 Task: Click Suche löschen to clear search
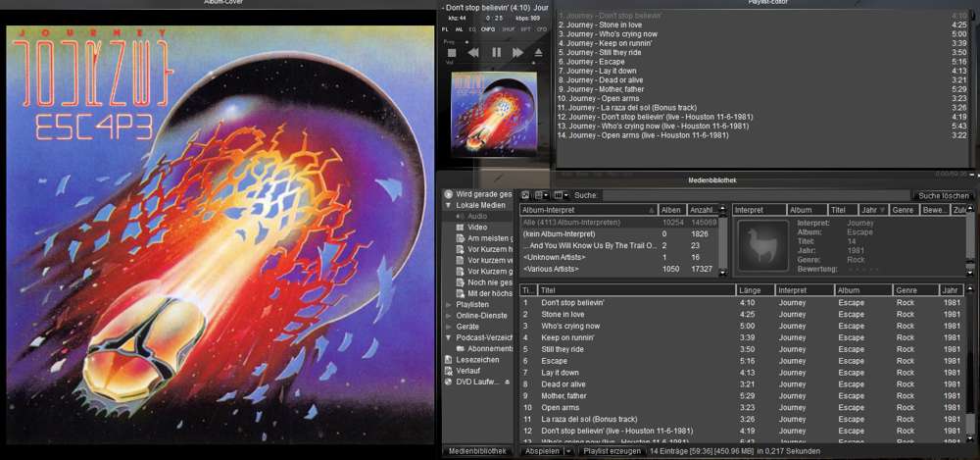coord(943,195)
